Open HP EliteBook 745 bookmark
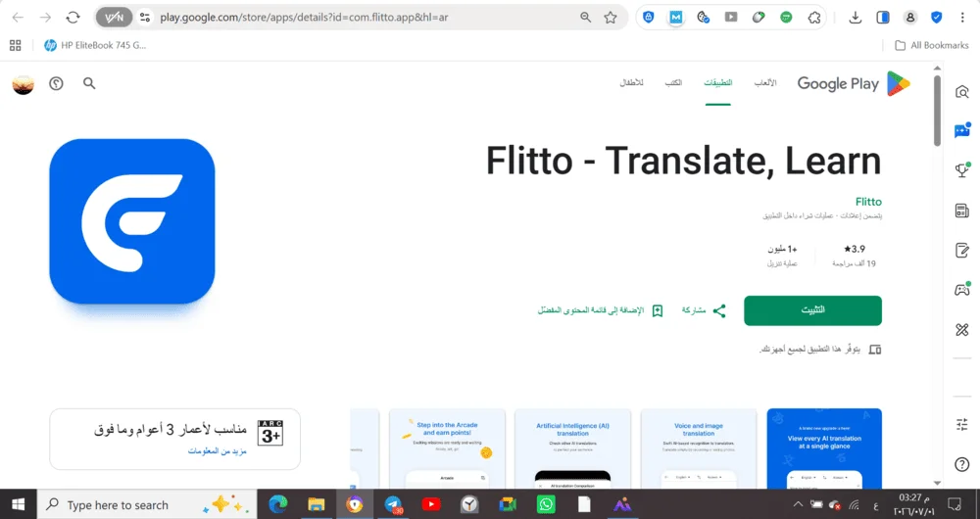This screenshot has width=980, height=519. click(x=94, y=45)
